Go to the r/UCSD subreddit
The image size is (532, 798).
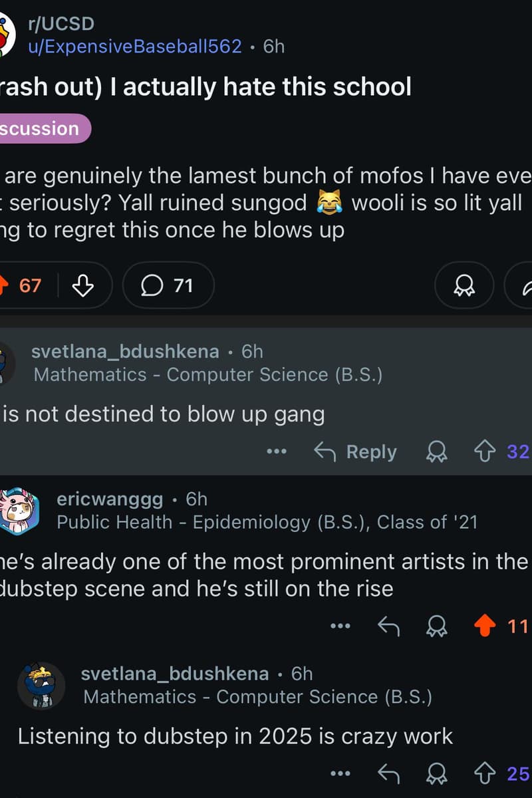pos(61,24)
